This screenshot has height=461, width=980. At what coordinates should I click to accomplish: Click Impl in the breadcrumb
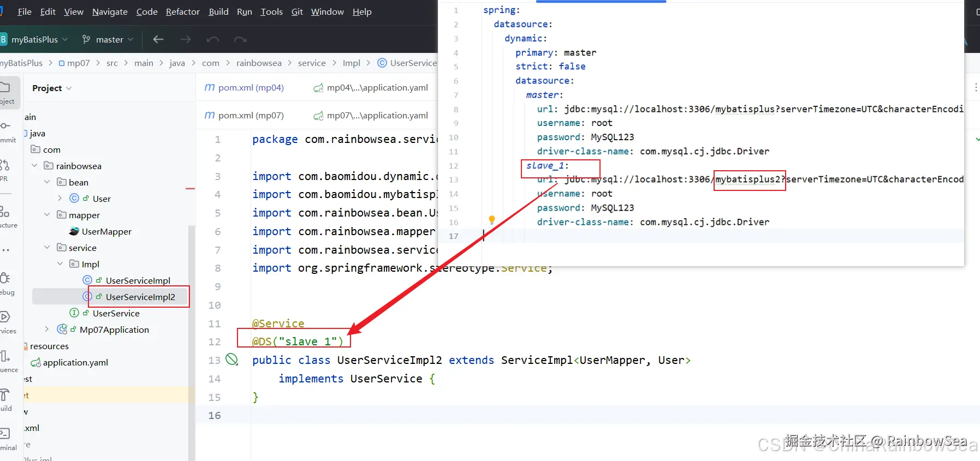click(x=352, y=63)
